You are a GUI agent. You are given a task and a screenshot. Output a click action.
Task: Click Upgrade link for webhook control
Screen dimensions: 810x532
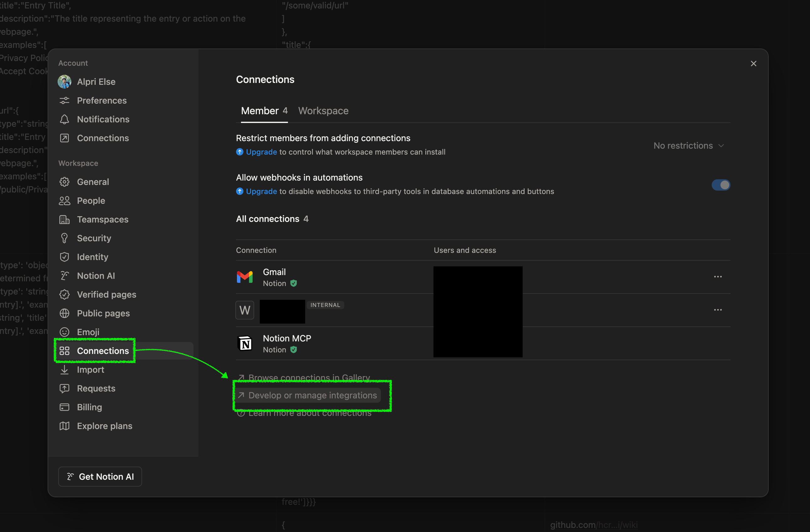tap(261, 191)
